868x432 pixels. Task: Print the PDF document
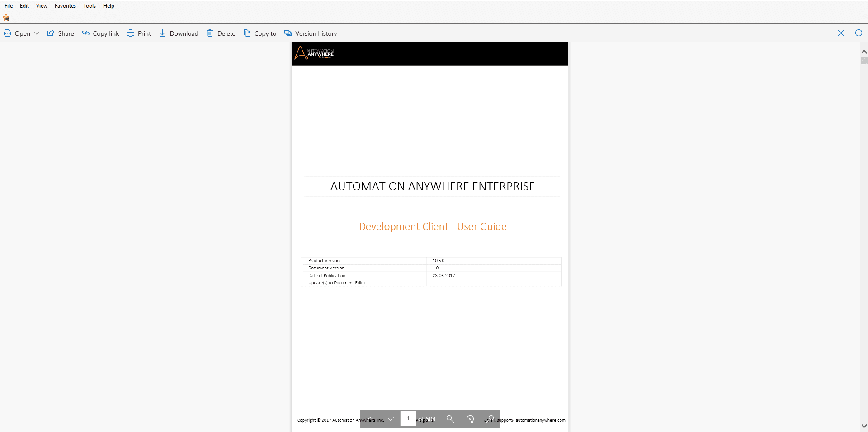pyautogui.click(x=139, y=33)
